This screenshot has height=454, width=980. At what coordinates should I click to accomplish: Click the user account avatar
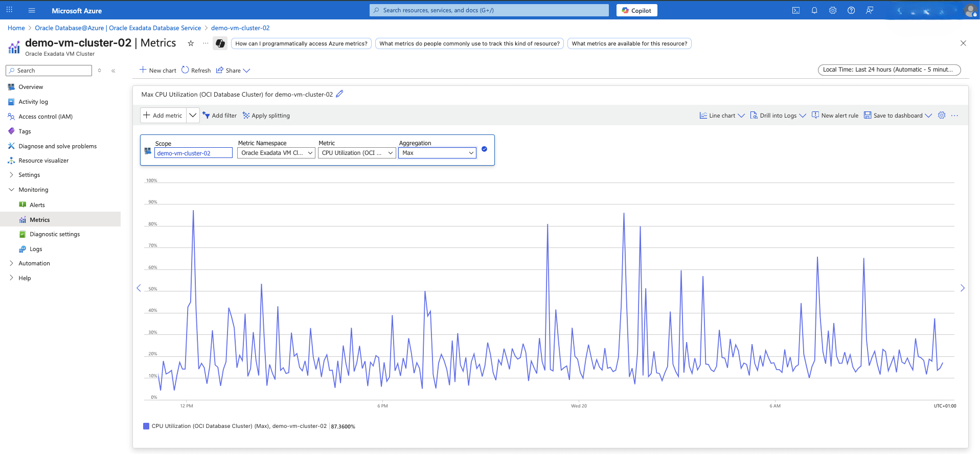coord(970,10)
